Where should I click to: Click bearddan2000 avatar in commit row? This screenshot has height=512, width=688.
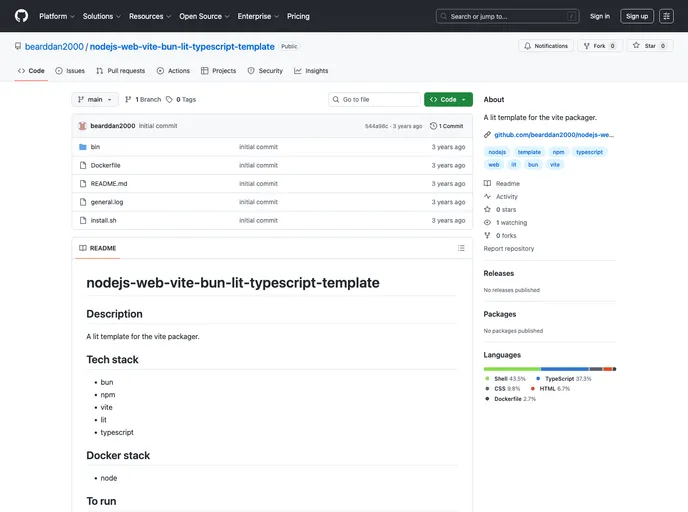point(82,126)
